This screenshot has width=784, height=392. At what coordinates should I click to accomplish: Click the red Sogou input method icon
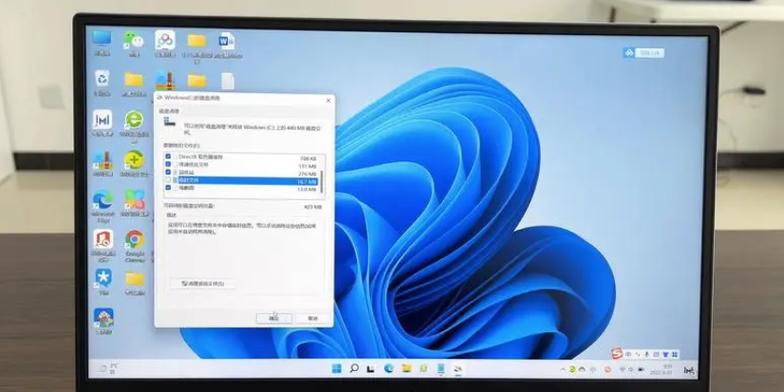pyautogui.click(x=616, y=354)
